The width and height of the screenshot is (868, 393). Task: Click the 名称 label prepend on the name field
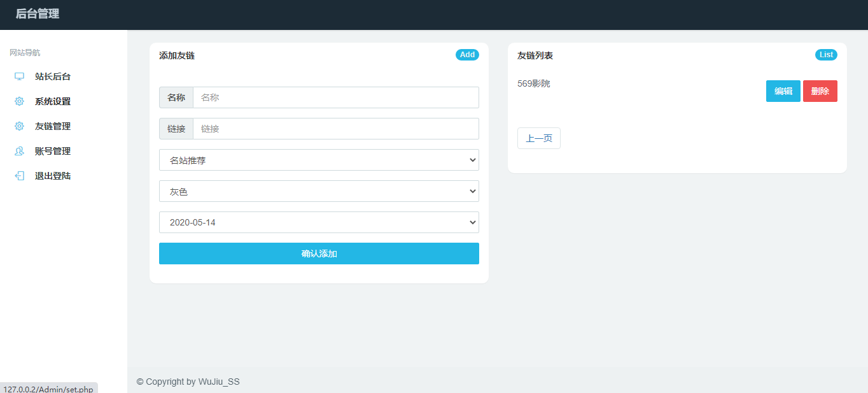tap(176, 97)
